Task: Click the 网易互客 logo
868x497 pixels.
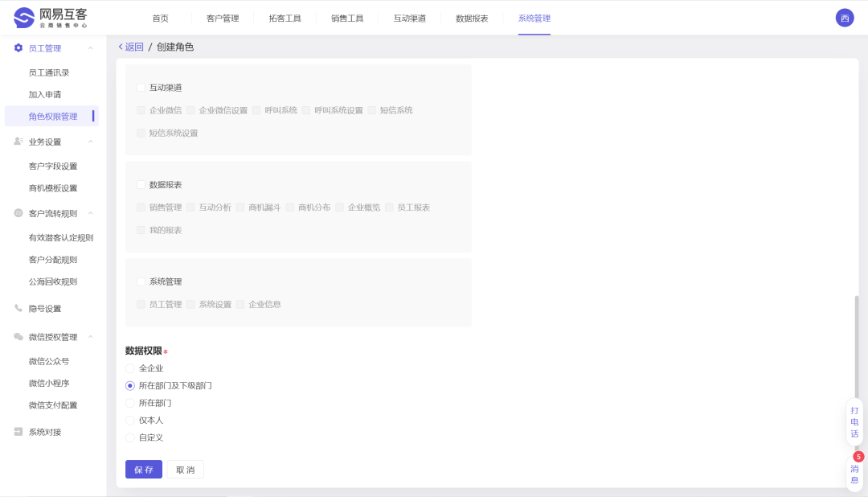Action: click(x=48, y=17)
